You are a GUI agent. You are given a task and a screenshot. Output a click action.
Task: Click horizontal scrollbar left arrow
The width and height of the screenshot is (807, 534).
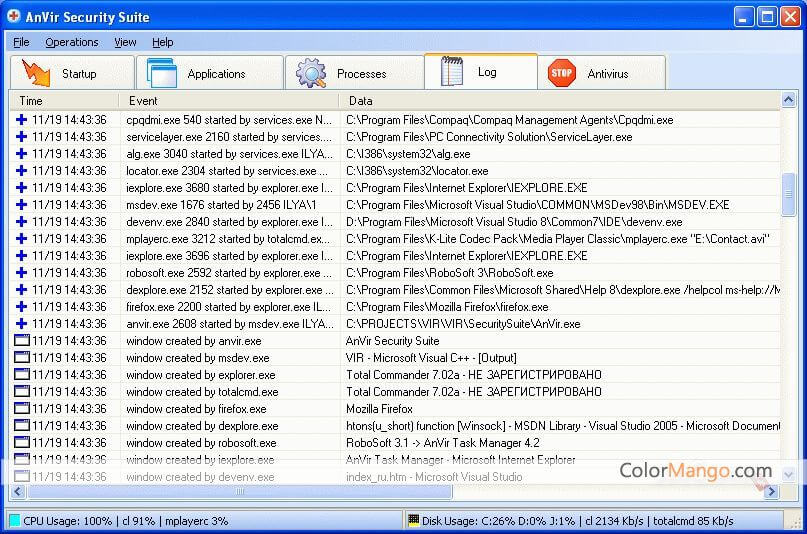(x=18, y=491)
